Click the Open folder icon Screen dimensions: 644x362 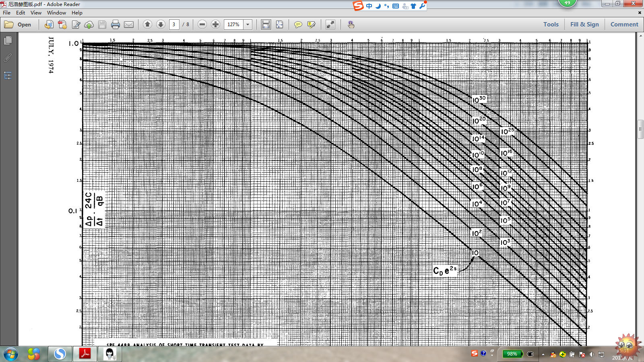[9, 25]
